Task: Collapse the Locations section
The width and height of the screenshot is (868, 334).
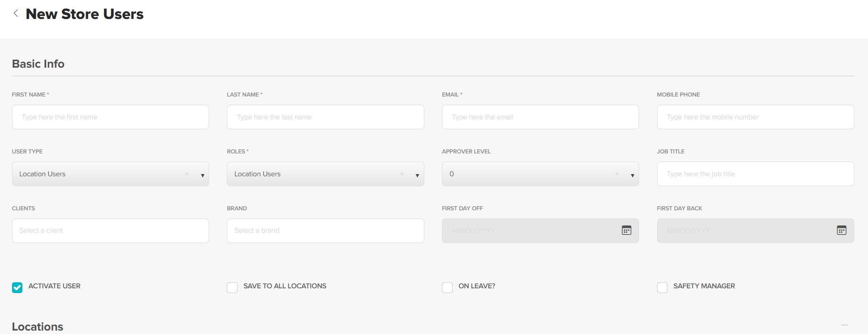Action: point(844,325)
